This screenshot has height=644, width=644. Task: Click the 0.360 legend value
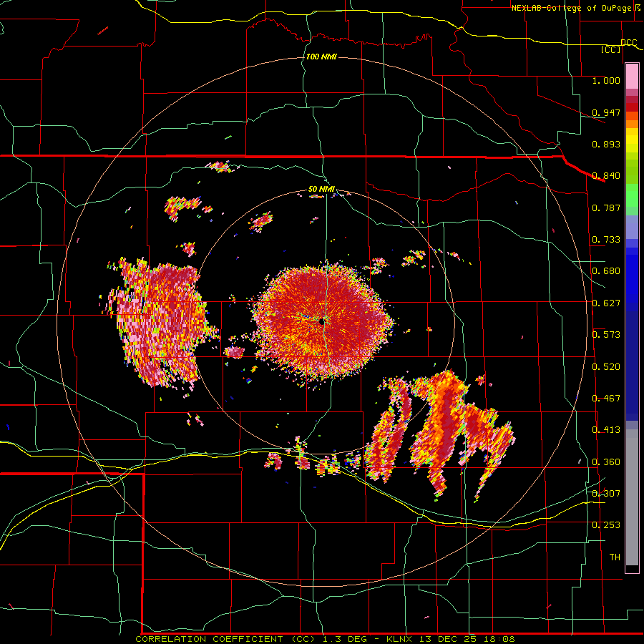[606, 462]
